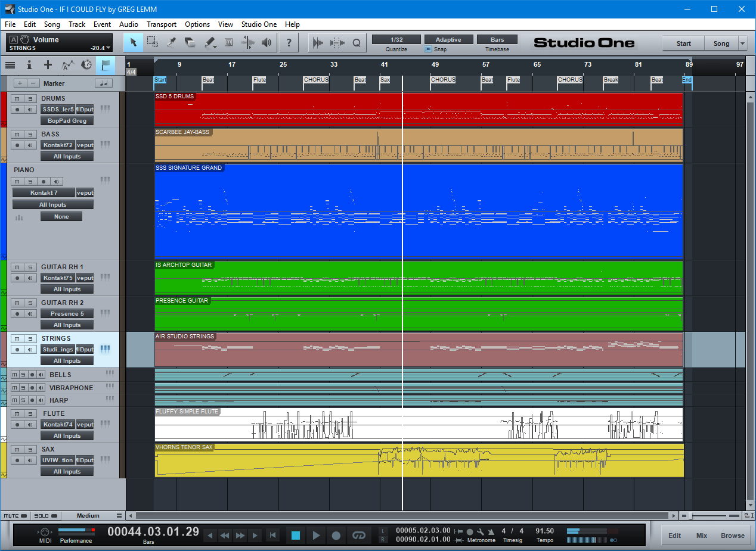756x551 pixels.
Task: Open the Browse panel
Action: pyautogui.click(x=733, y=536)
